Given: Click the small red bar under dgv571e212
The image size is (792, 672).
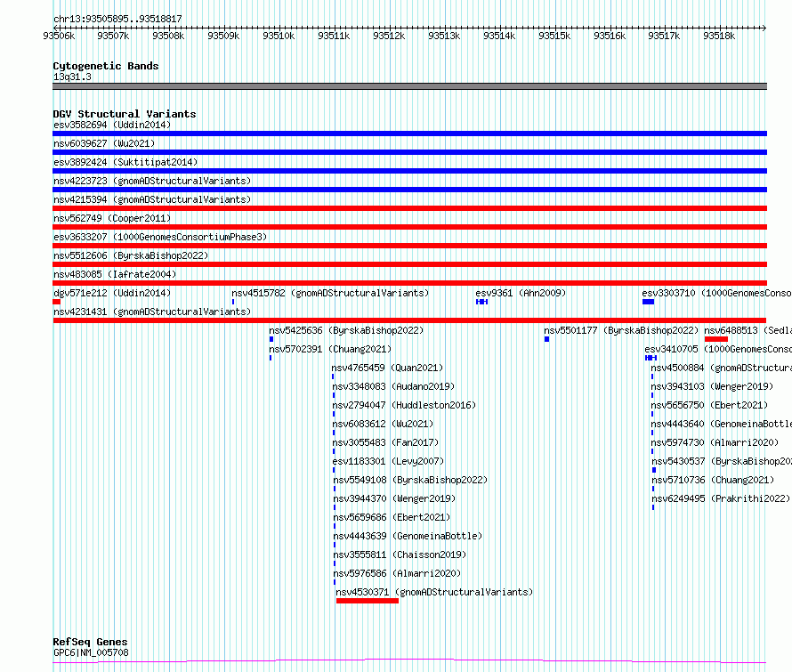Looking at the screenshot, I should click(x=57, y=302).
